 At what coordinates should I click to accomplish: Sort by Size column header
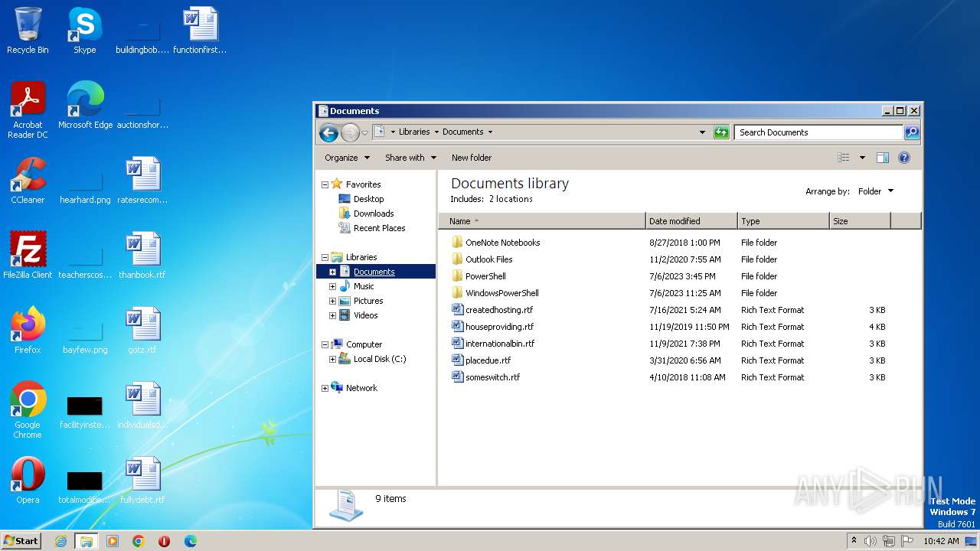coord(860,221)
